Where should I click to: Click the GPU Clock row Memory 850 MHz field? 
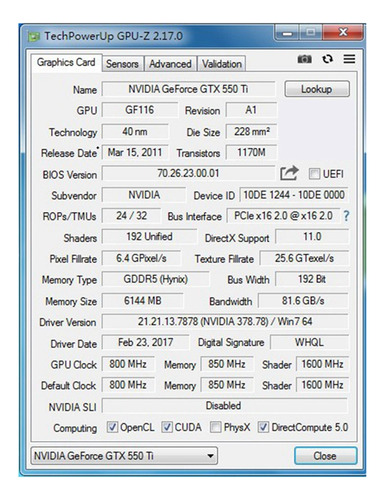coord(227,364)
